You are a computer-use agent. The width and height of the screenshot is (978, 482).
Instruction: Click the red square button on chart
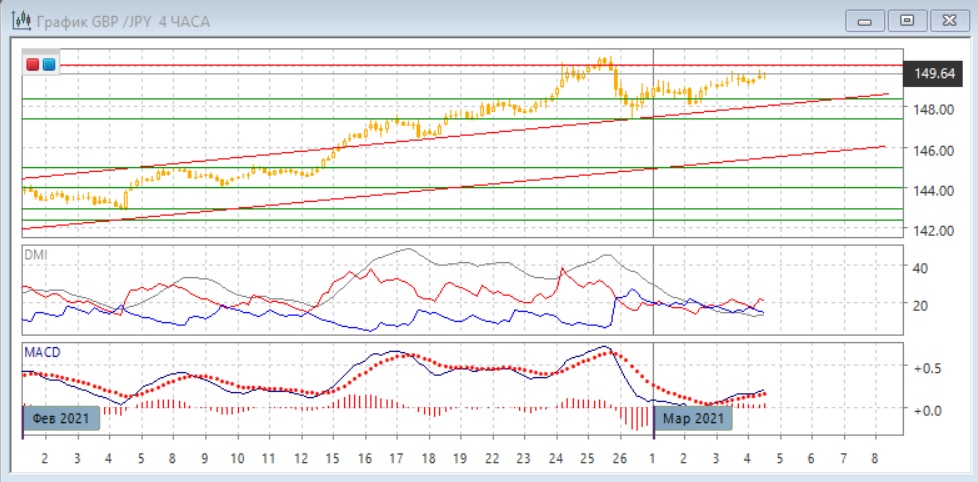pos(33,65)
